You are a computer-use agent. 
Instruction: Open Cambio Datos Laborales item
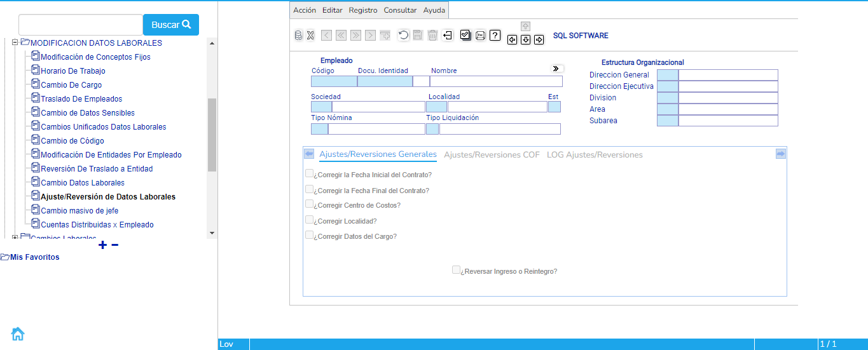coord(83,183)
